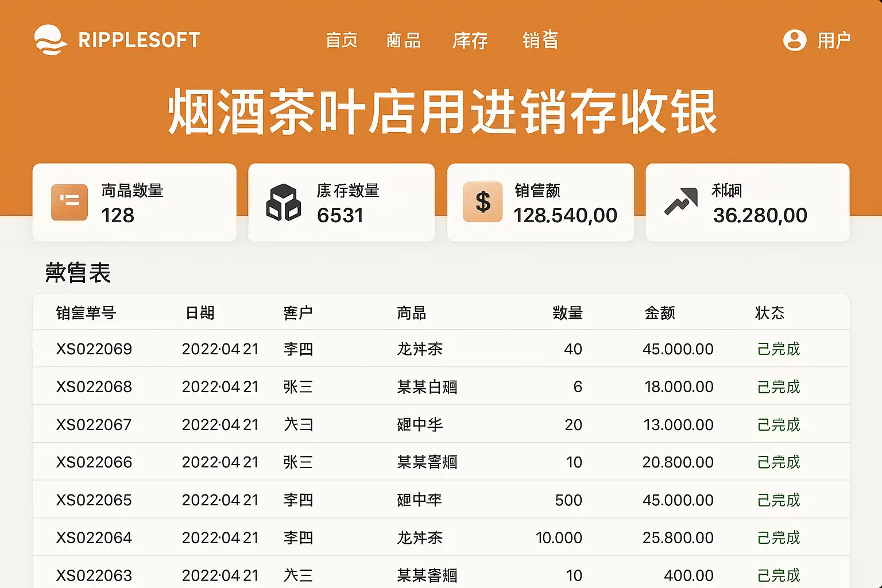The width and height of the screenshot is (882, 588).
Task: Click the 客户 customer column header
Action: pyautogui.click(x=298, y=313)
